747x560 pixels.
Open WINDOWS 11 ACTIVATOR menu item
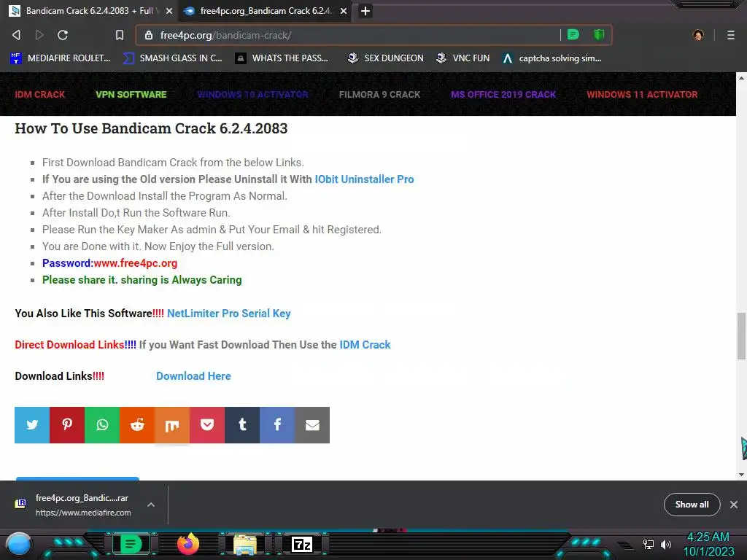click(x=642, y=94)
